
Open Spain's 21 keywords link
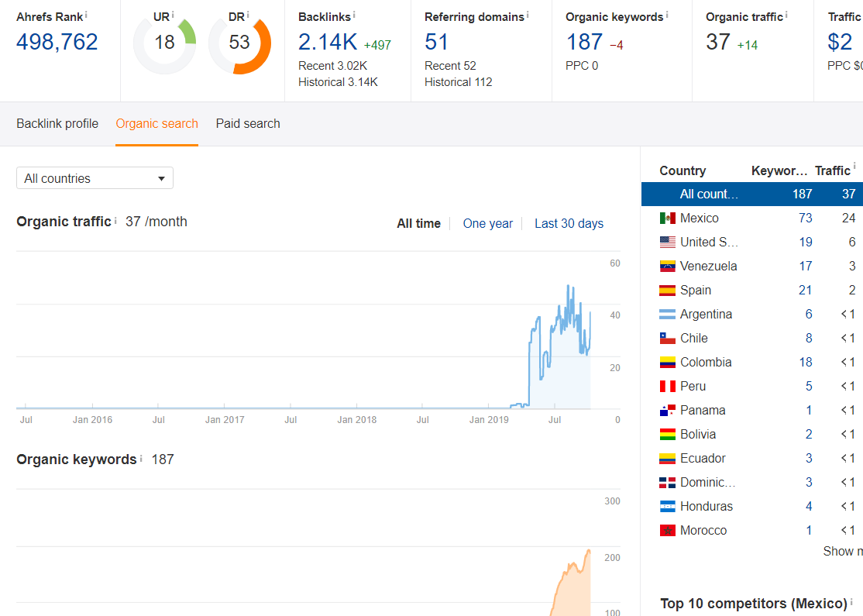805,290
